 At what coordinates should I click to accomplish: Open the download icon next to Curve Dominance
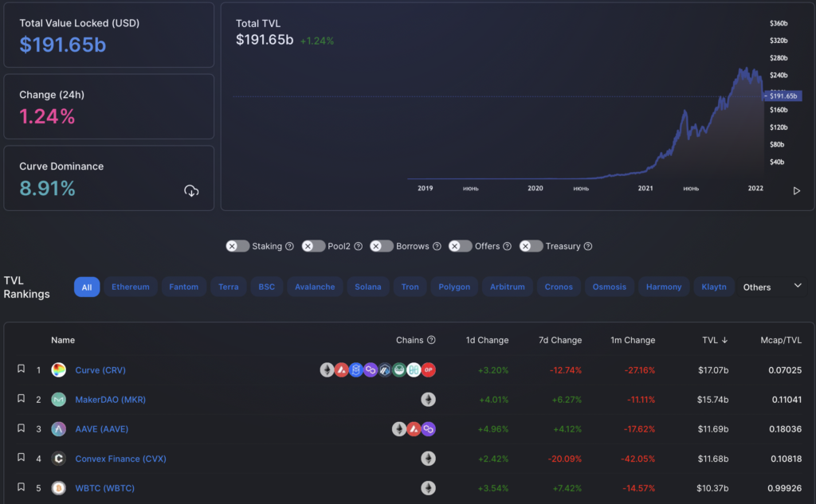coord(191,191)
